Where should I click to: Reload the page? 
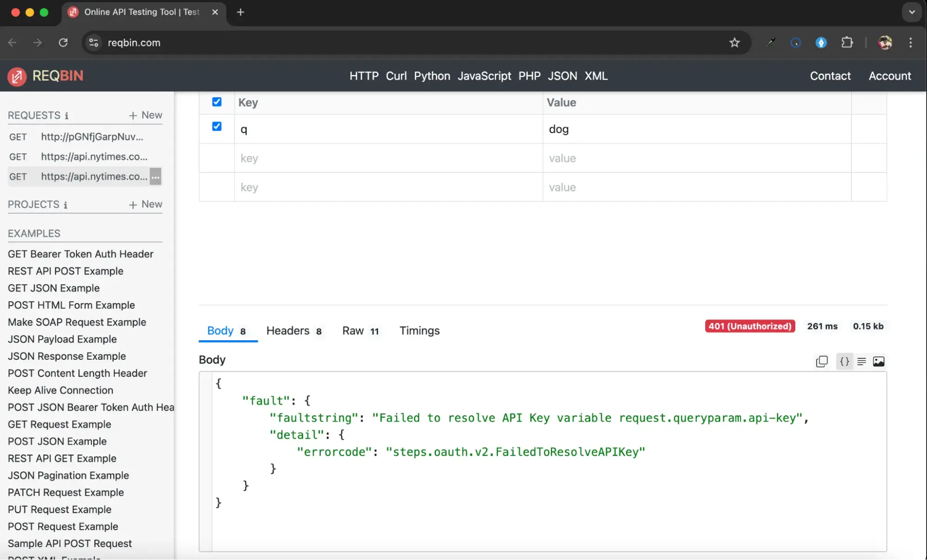(63, 43)
